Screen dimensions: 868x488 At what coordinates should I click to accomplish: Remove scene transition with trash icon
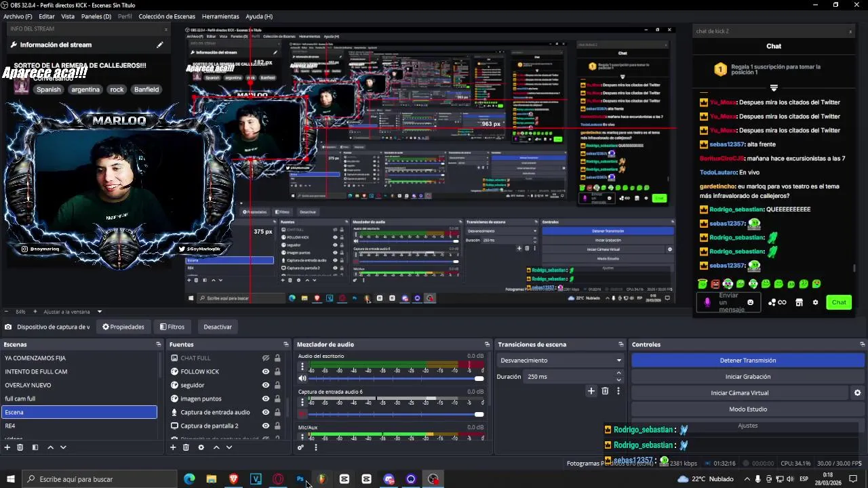pyautogui.click(x=605, y=391)
